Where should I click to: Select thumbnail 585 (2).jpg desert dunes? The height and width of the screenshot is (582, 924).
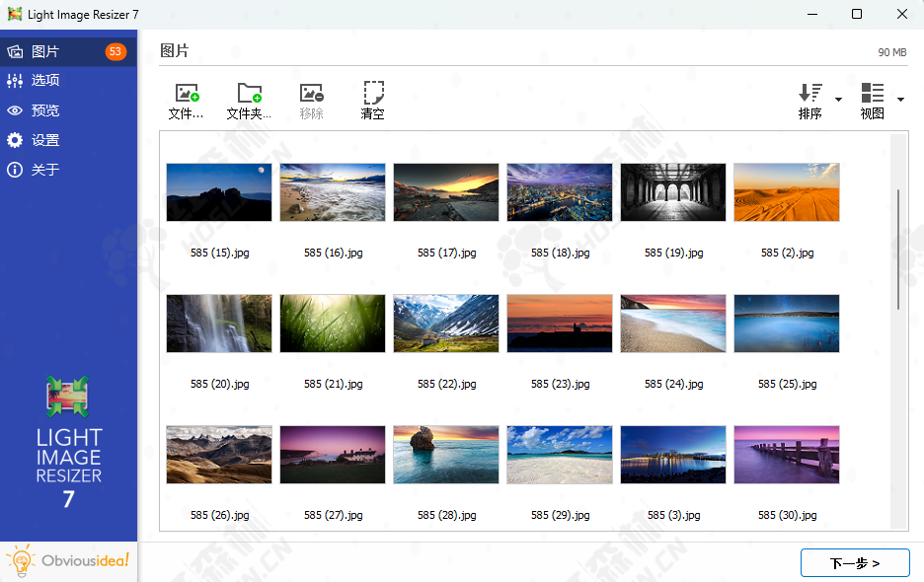click(x=787, y=192)
